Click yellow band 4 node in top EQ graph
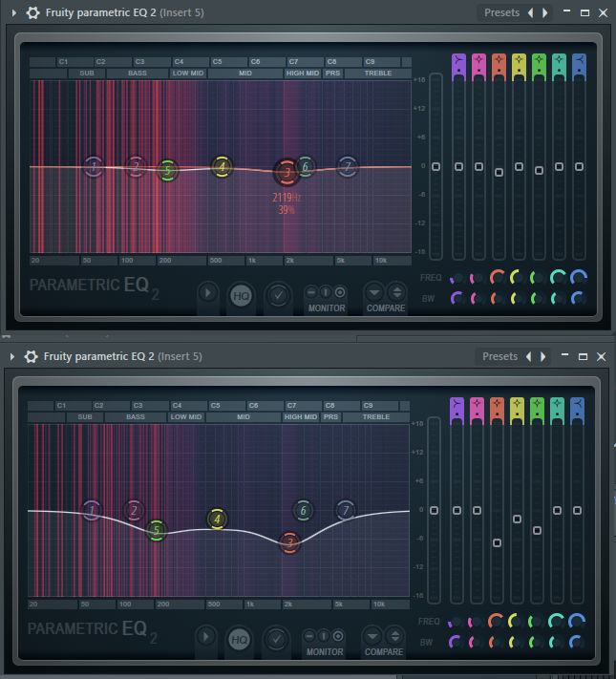Screen dimensions: 616x679 [222, 167]
